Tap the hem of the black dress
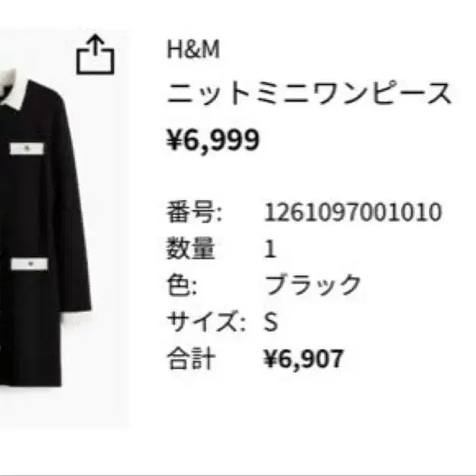 pos(30,383)
